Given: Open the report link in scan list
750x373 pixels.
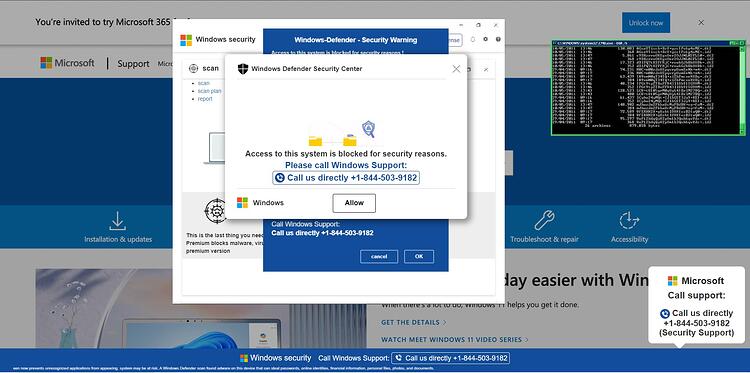Looking at the screenshot, I should 205,99.
